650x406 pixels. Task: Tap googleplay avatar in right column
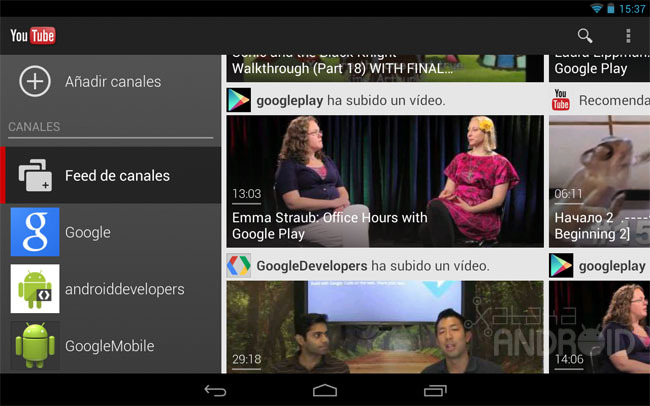[561, 265]
